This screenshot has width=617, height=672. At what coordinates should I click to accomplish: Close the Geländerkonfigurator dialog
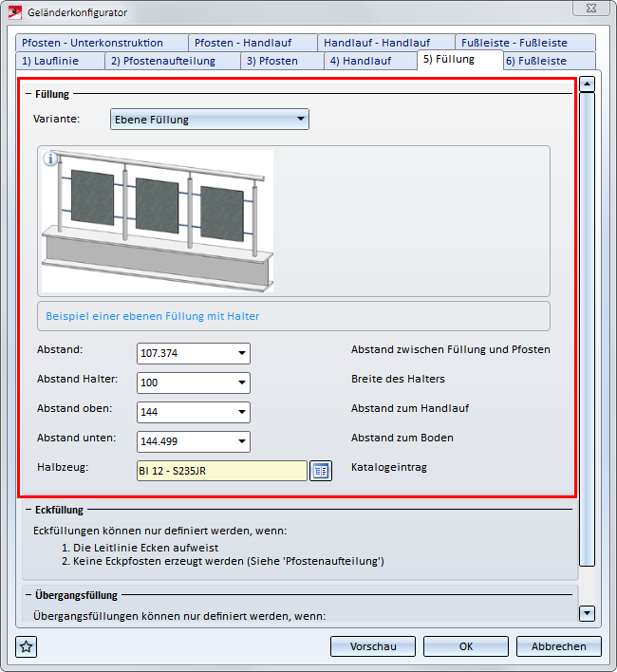point(590,9)
